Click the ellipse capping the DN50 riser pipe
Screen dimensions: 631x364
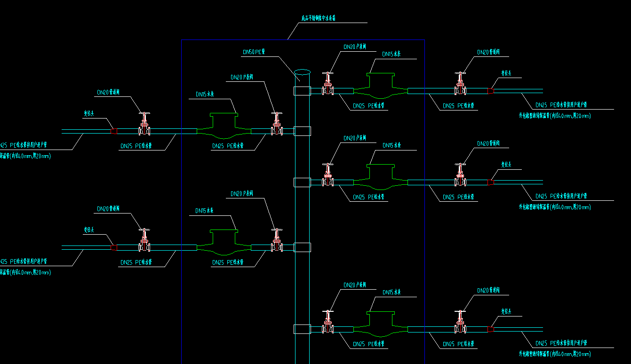click(302, 72)
